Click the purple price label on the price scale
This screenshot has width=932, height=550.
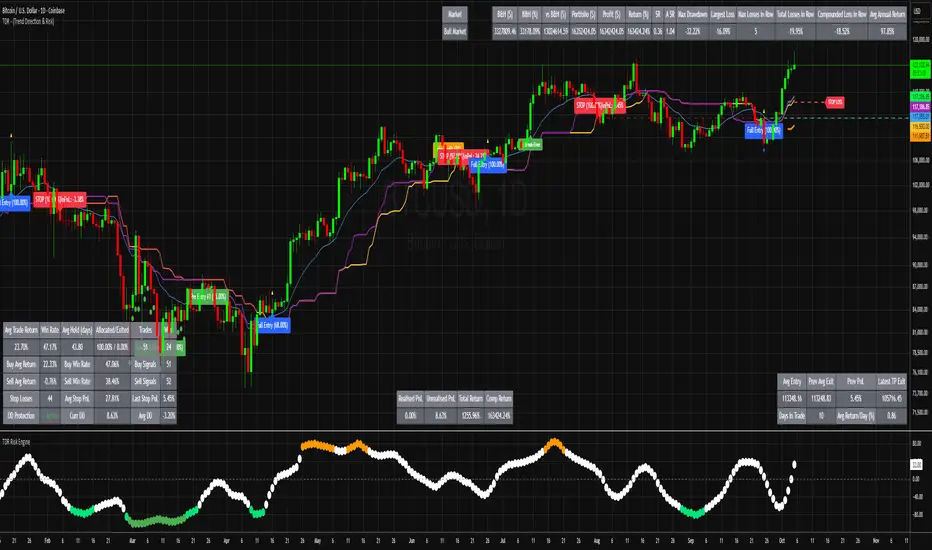pos(921,107)
